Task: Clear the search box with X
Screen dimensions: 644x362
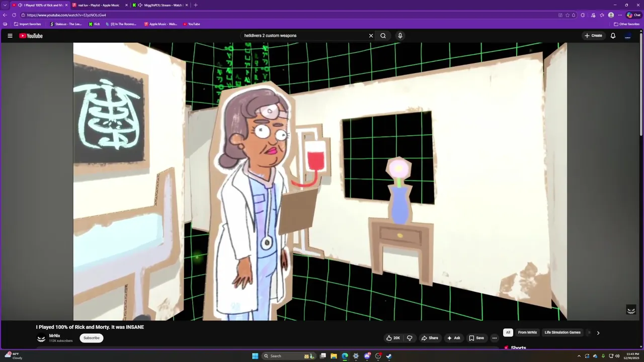Action: [371, 36]
